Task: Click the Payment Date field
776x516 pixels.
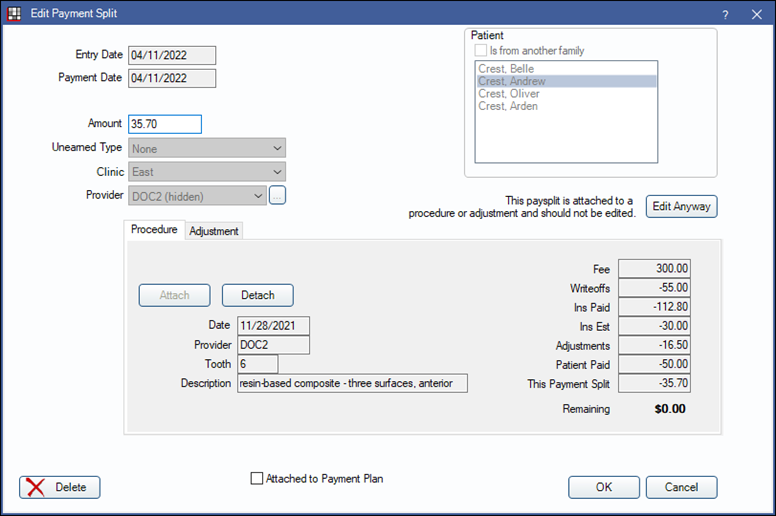Action: (171, 78)
